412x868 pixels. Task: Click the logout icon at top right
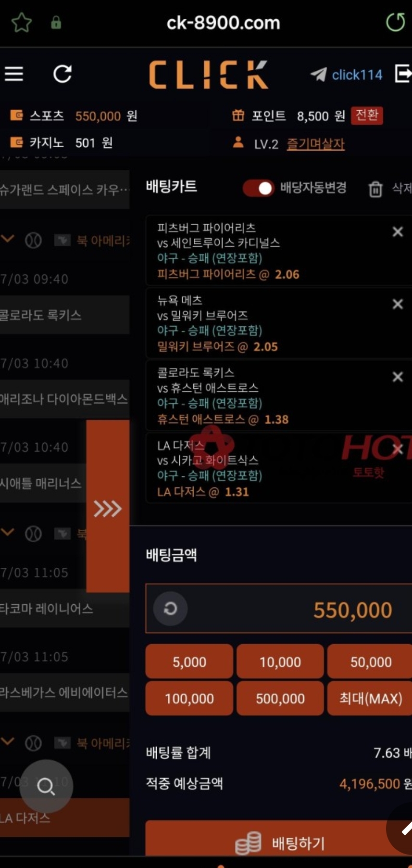pyautogui.click(x=403, y=74)
